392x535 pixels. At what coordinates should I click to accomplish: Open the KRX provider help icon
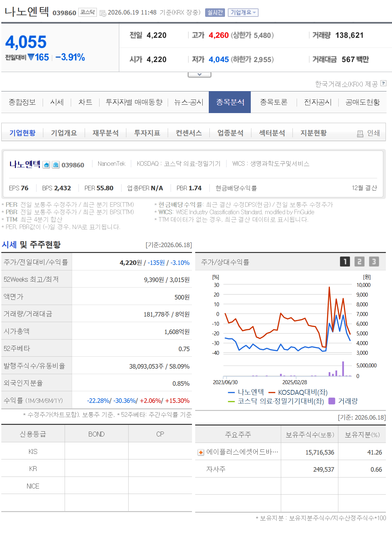pyautogui.click(x=383, y=83)
